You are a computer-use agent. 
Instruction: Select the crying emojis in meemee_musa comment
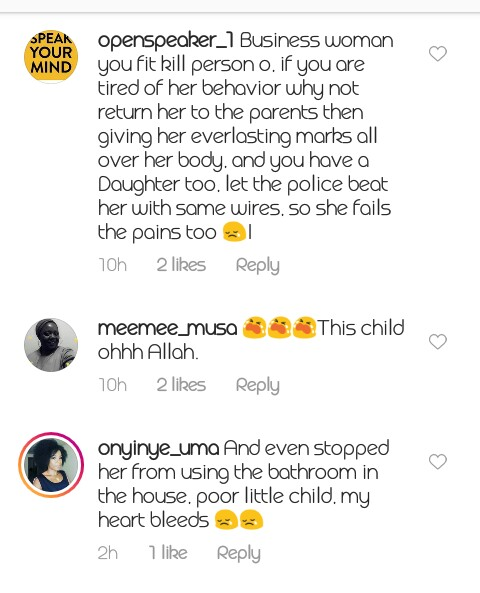click(x=279, y=328)
